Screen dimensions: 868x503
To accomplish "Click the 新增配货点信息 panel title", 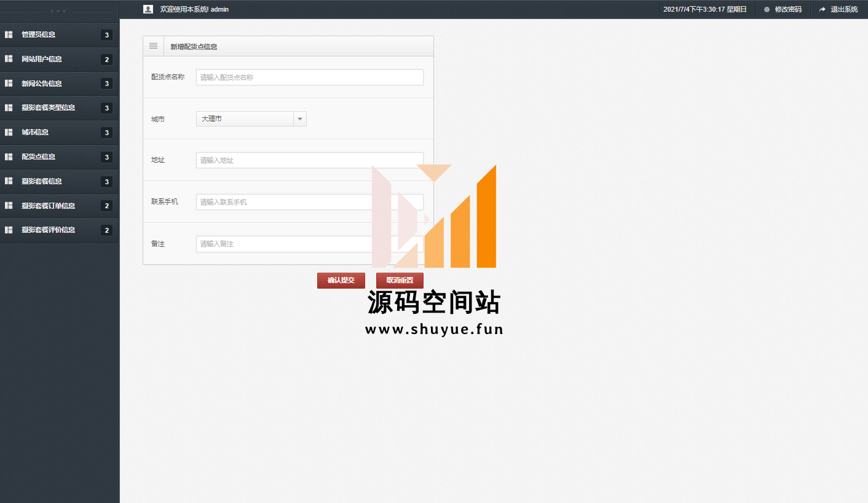I will point(194,47).
